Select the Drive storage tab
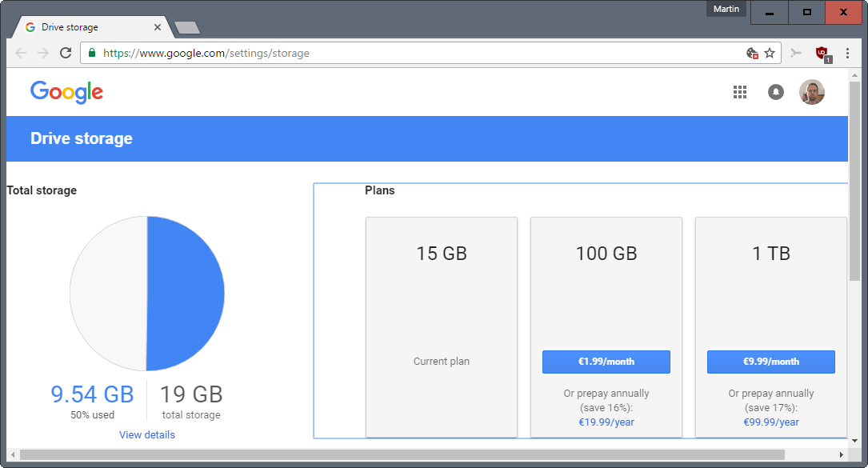This screenshot has height=468, width=868. pyautogui.click(x=91, y=27)
